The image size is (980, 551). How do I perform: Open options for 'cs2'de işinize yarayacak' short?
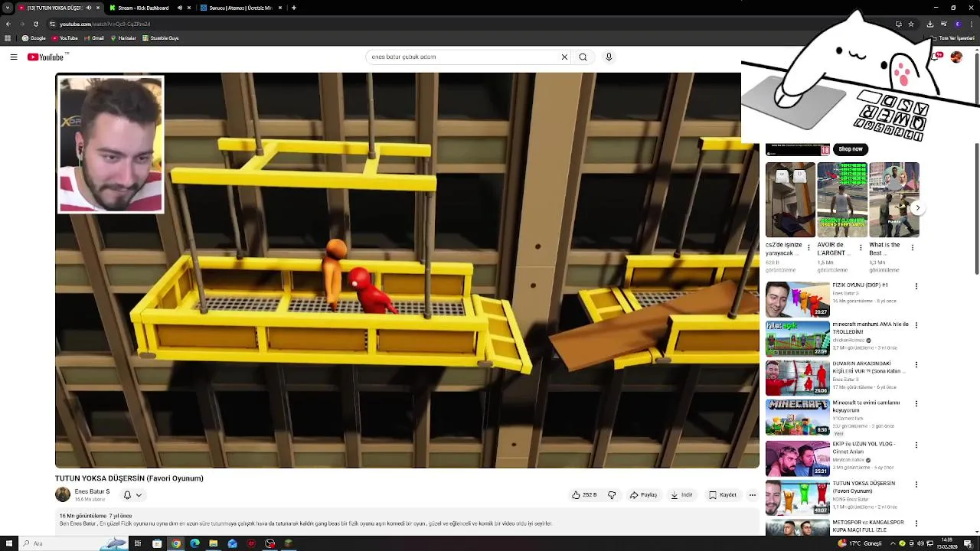(x=808, y=248)
